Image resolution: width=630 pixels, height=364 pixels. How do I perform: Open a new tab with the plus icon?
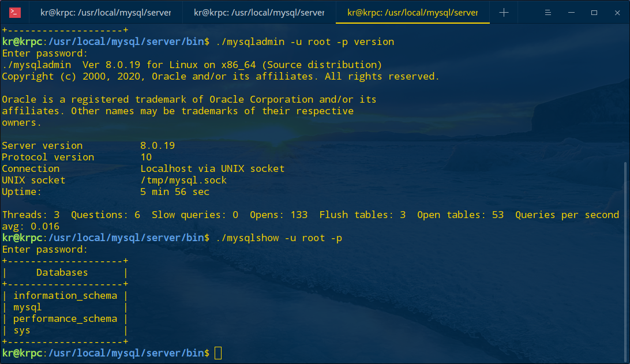[504, 13]
